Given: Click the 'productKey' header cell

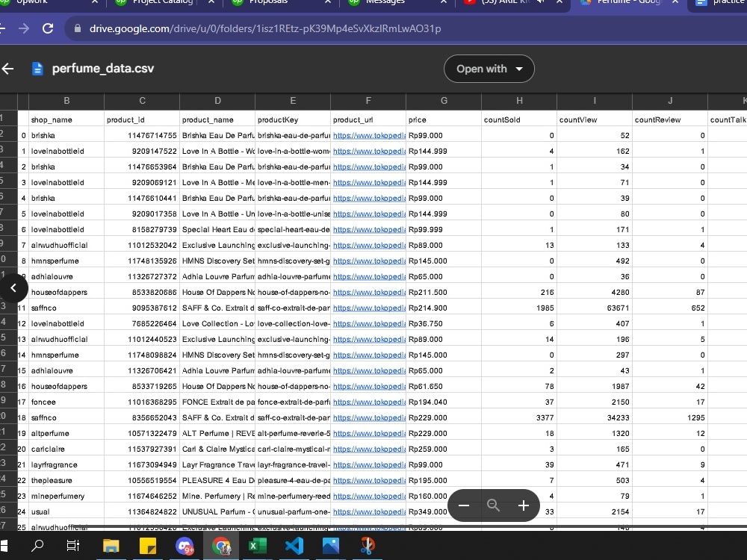Looking at the screenshot, I should [x=293, y=119].
